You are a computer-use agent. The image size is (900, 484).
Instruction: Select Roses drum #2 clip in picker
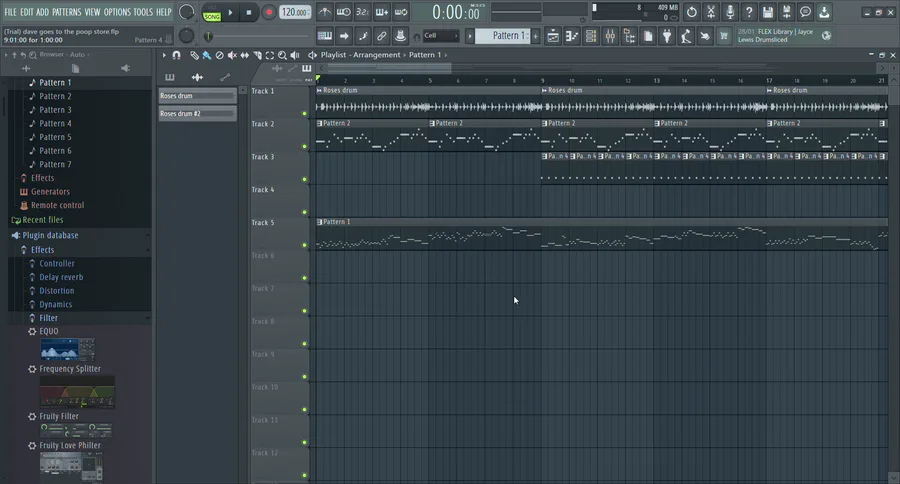point(197,114)
